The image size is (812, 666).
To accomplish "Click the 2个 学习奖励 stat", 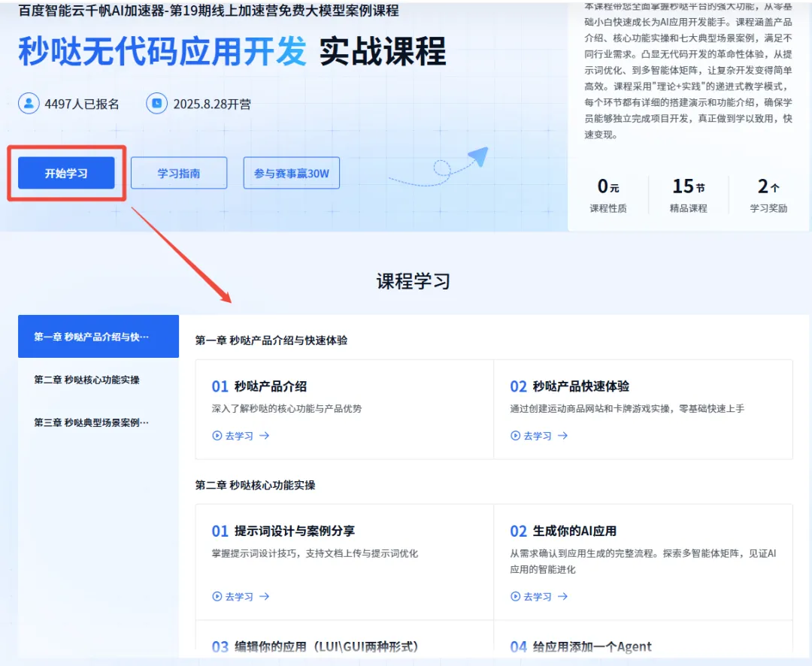I will tap(768, 195).
